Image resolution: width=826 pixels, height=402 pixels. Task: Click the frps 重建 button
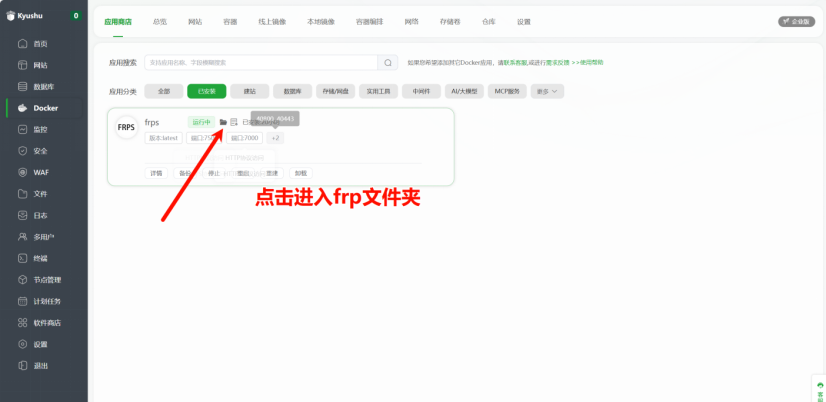(x=272, y=173)
